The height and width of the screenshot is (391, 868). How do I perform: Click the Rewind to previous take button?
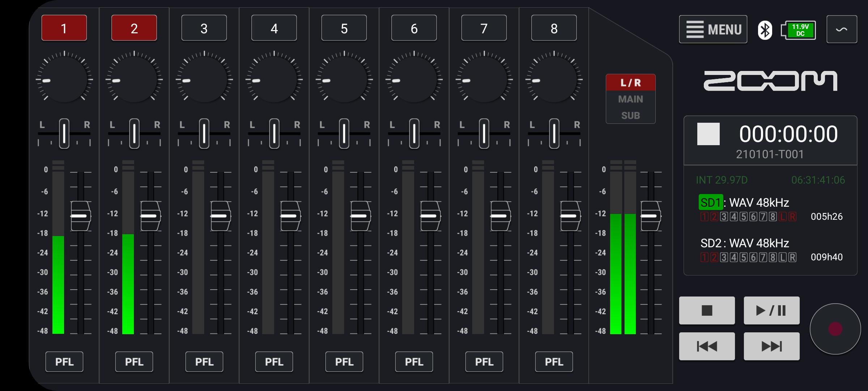tap(707, 346)
